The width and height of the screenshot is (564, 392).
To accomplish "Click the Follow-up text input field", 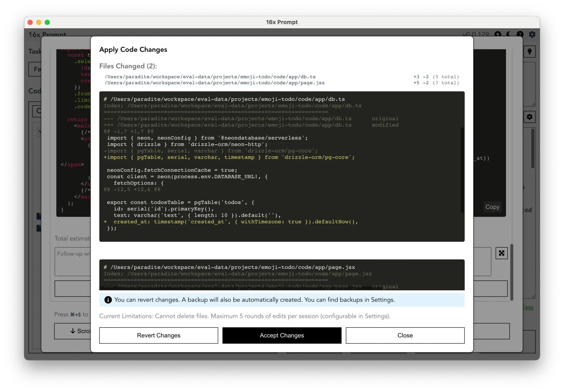I will [x=73, y=261].
